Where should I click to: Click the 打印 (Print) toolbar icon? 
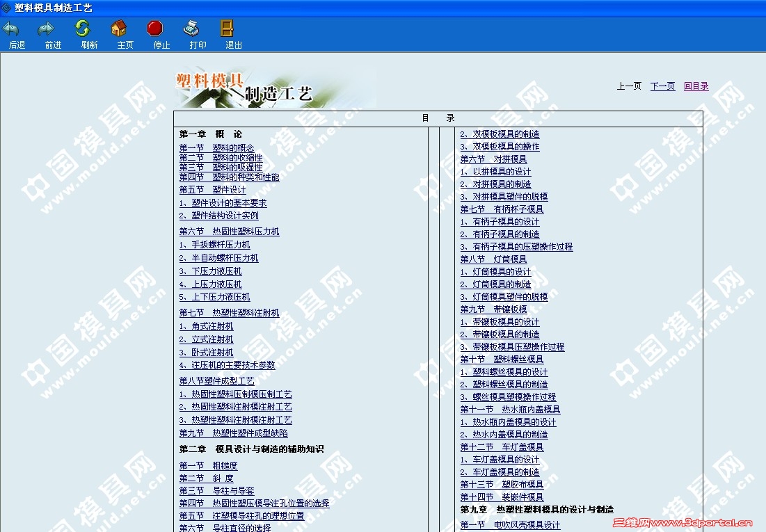tap(191, 33)
